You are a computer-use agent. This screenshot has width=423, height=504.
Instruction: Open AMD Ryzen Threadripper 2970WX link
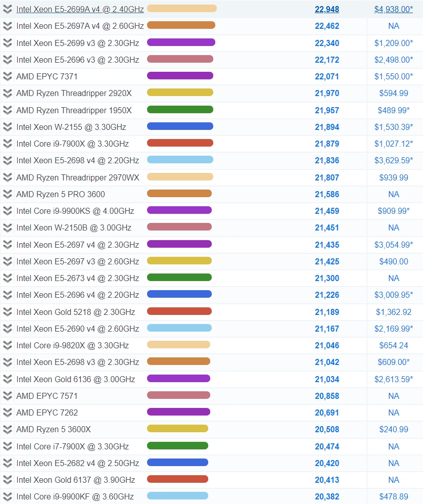(78, 177)
